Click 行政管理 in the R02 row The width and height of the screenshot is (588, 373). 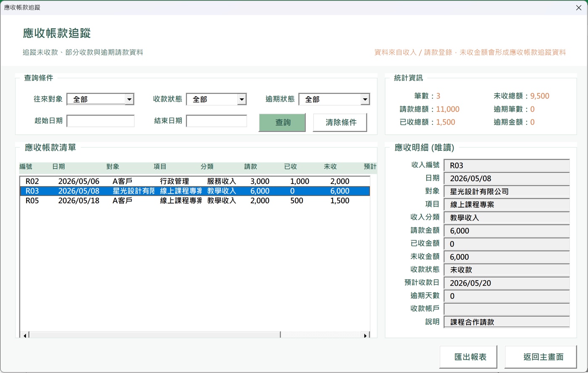point(174,181)
